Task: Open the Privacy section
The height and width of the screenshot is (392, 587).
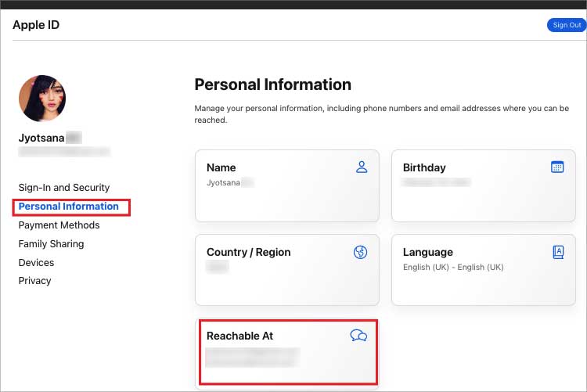Action: (34, 281)
